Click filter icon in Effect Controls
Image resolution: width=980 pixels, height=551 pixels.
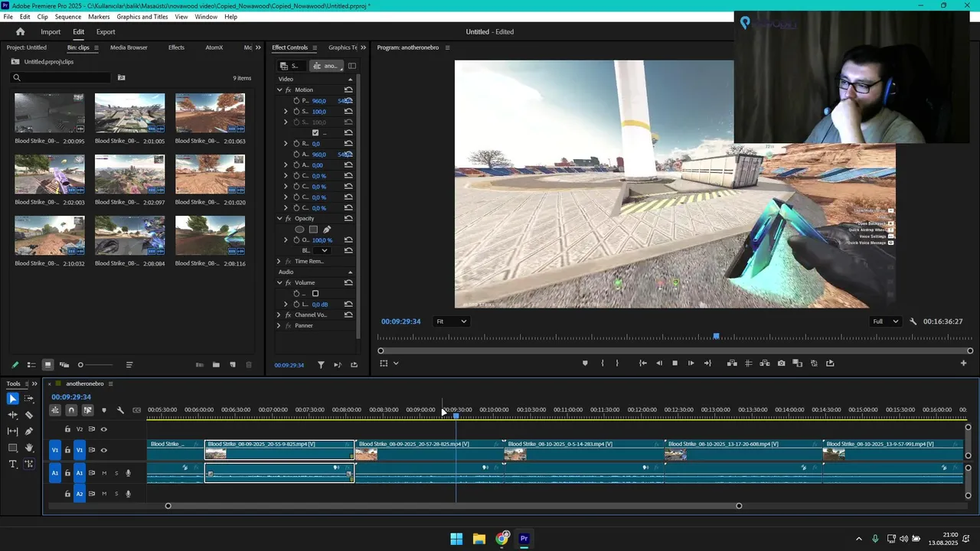tap(321, 365)
